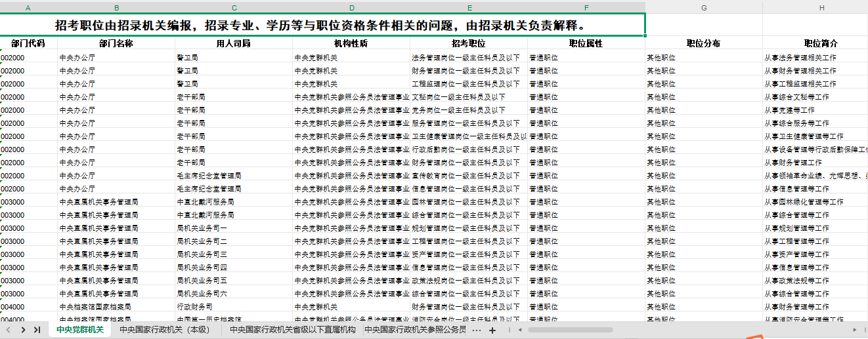Open the 中央国家行政机关省级以下直属机构 sheet tab
Image resolution: width=868 pixels, height=339 pixels.
292,330
